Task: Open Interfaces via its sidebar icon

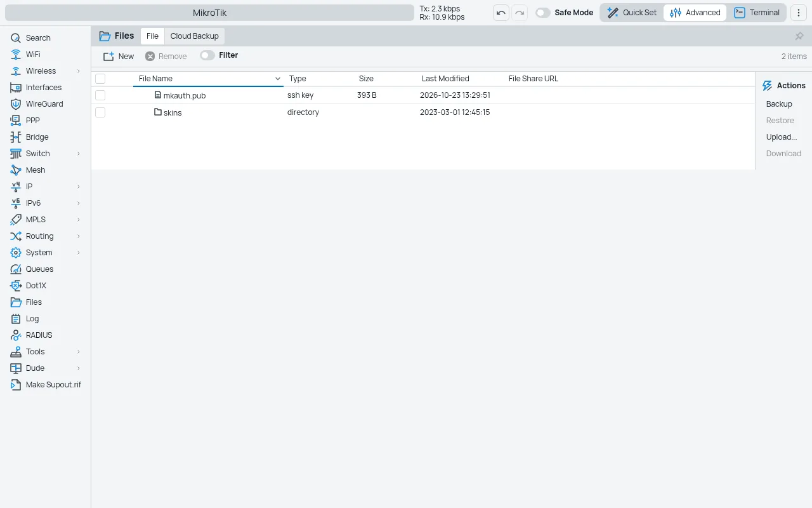Action: tap(16, 88)
